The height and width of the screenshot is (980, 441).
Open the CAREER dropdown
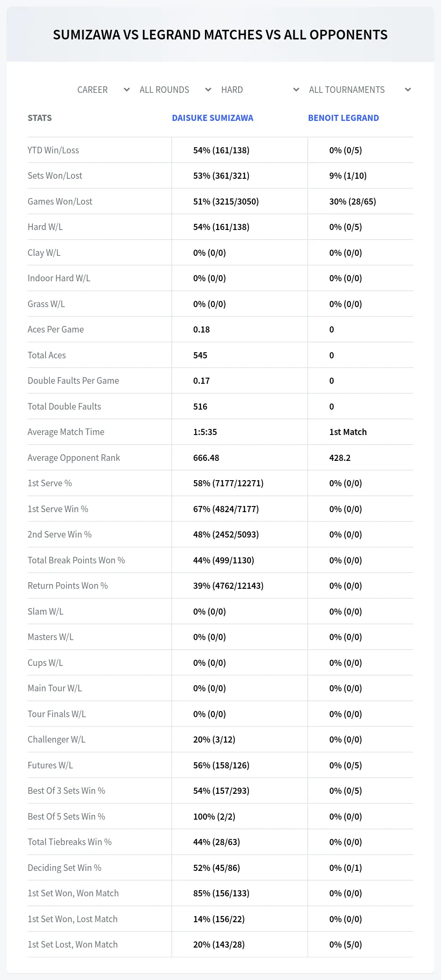point(102,90)
